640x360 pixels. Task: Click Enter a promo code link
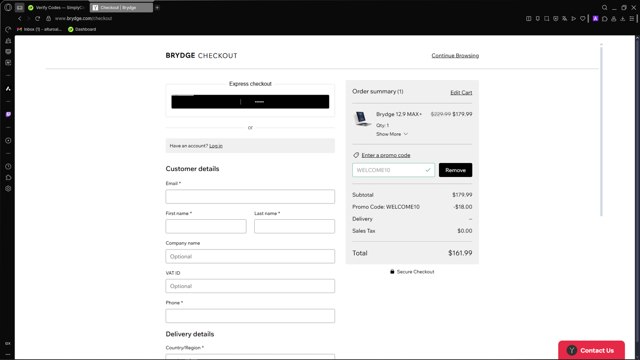tap(386, 155)
